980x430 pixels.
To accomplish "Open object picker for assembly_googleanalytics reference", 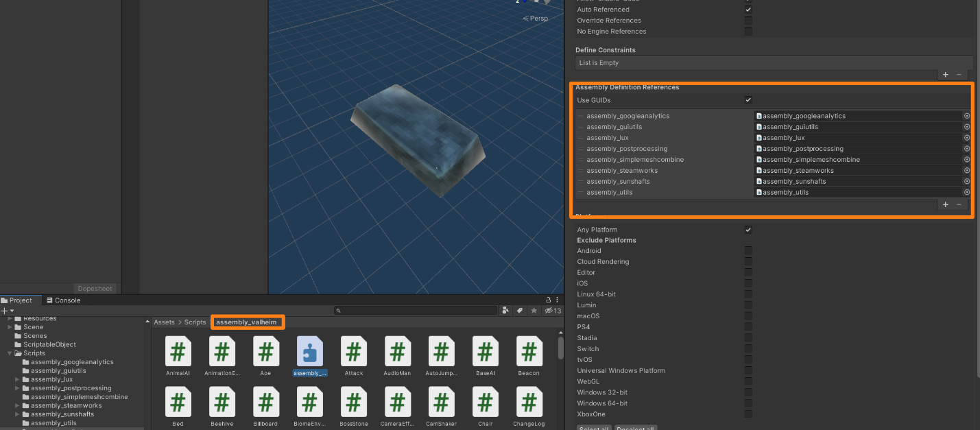I will (967, 116).
